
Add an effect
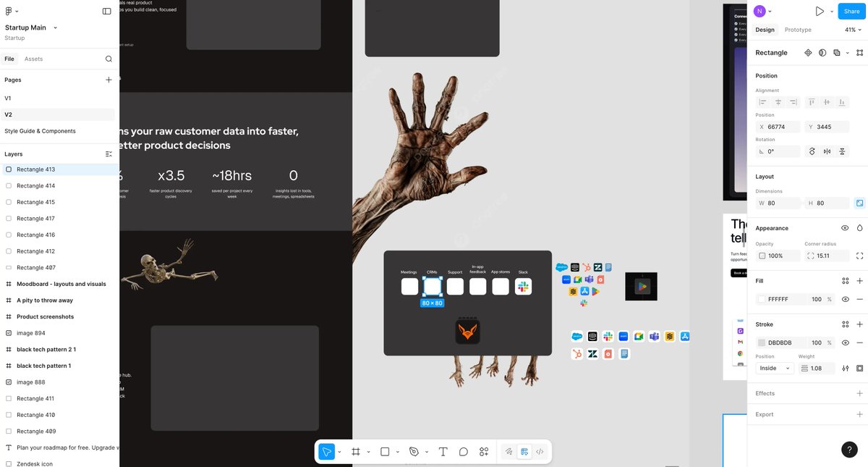click(859, 394)
